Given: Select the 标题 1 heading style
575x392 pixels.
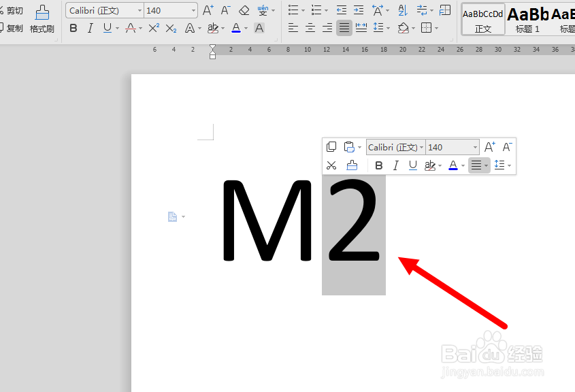Looking at the screenshot, I should [527, 20].
